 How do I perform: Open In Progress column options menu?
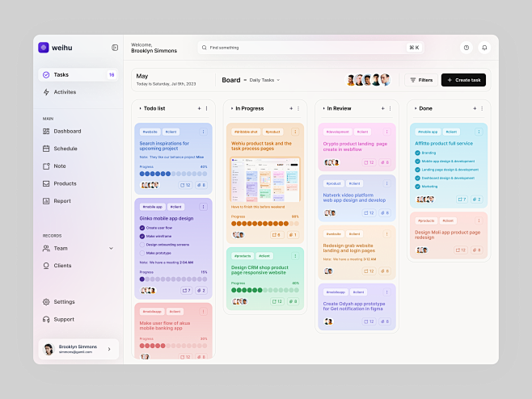pyautogui.click(x=298, y=108)
